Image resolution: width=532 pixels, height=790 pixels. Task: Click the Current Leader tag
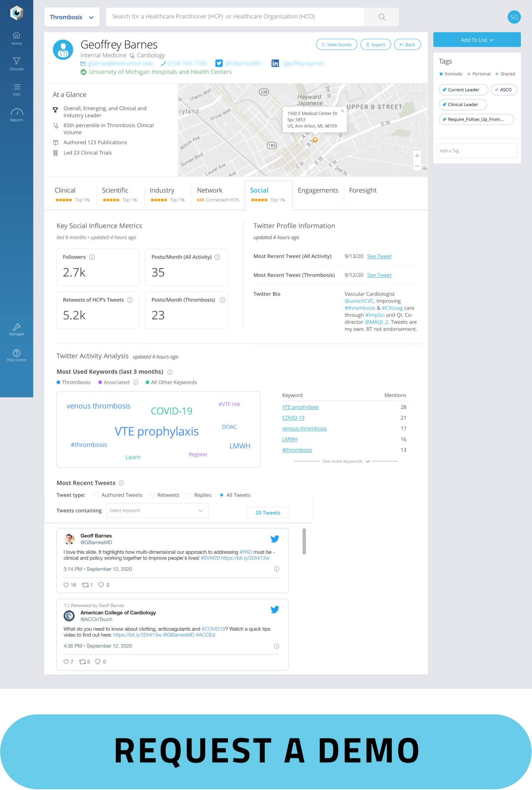point(463,90)
